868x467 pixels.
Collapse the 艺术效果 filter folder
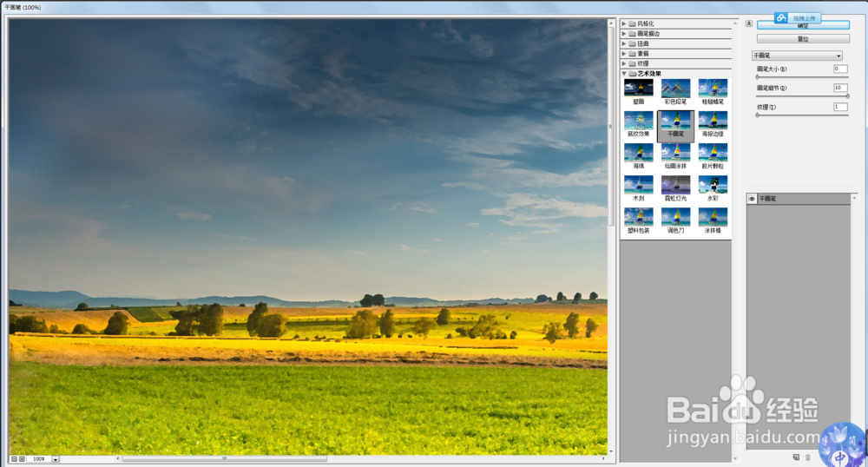[x=624, y=74]
